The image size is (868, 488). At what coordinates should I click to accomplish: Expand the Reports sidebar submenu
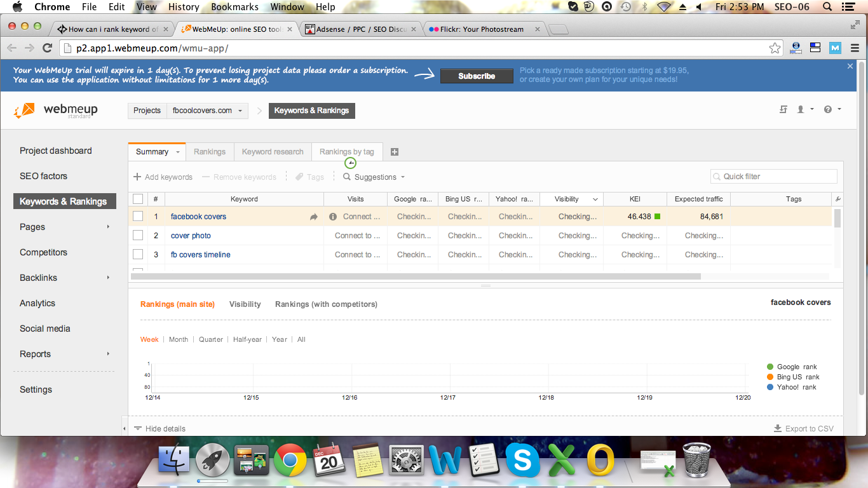108,354
